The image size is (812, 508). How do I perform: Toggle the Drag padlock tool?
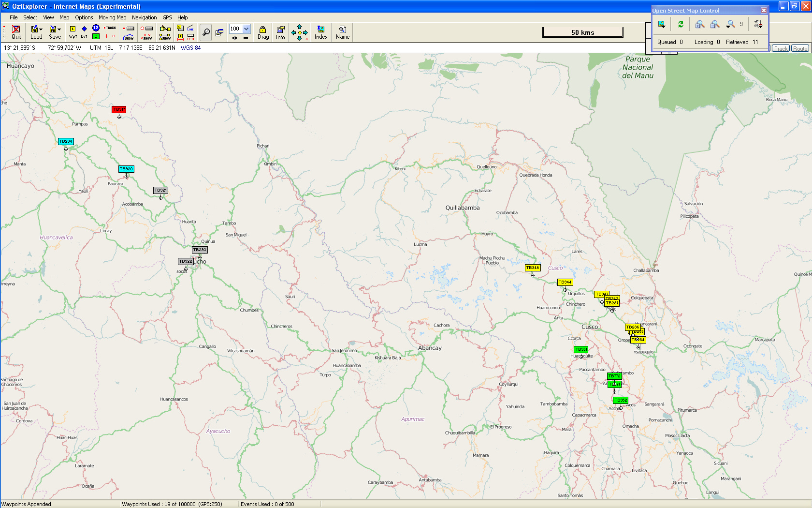(x=263, y=32)
